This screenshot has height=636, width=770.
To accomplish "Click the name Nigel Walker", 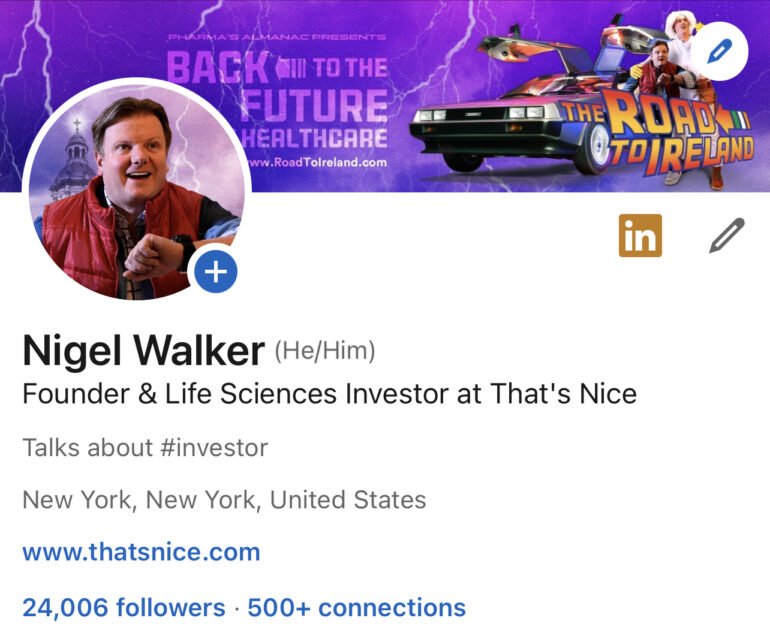I will pos(143,351).
